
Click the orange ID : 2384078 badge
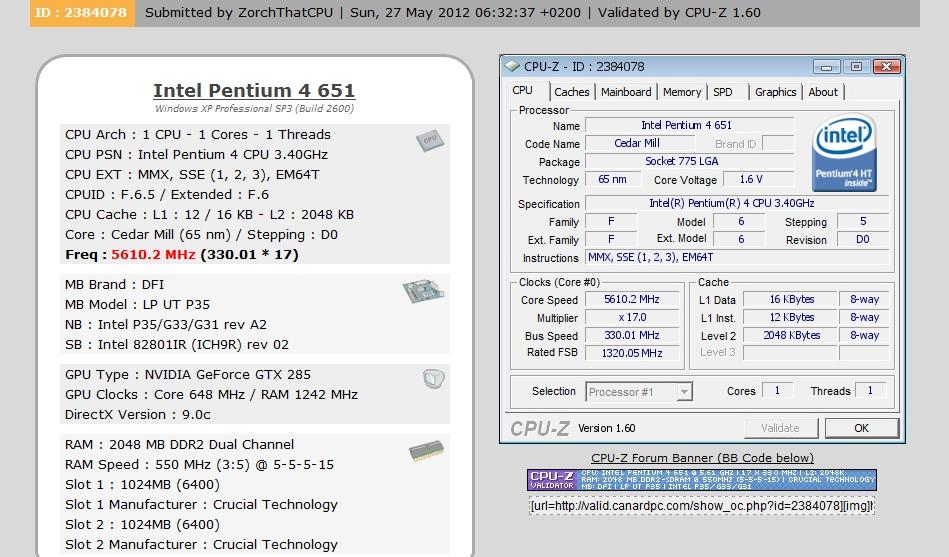(82, 13)
